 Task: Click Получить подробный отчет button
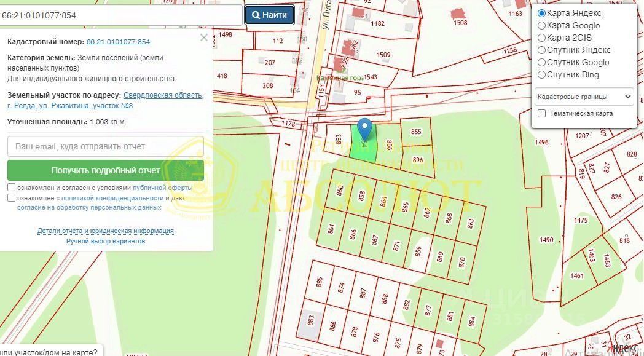[x=106, y=170]
